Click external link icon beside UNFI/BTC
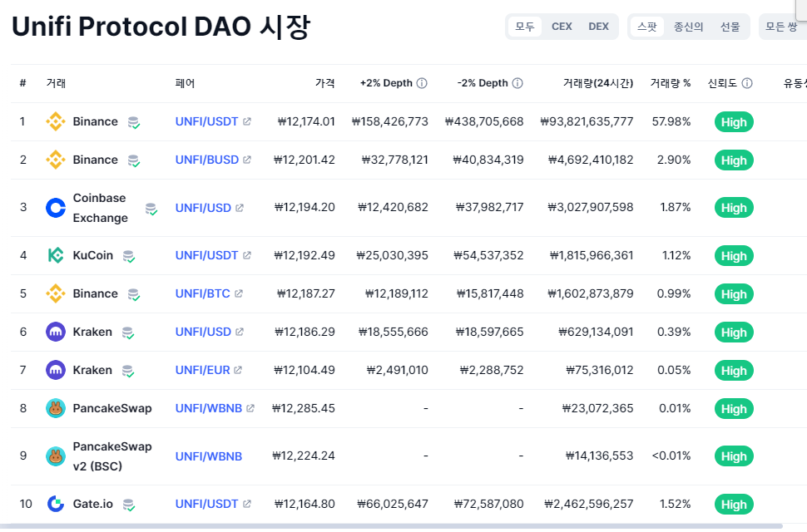Viewport: 807px width, 532px height. click(x=239, y=293)
